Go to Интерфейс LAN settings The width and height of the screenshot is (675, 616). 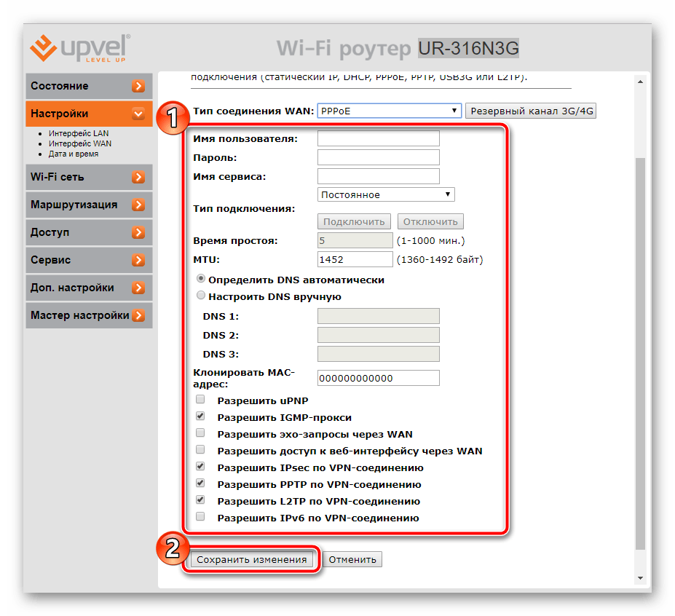click(x=79, y=133)
